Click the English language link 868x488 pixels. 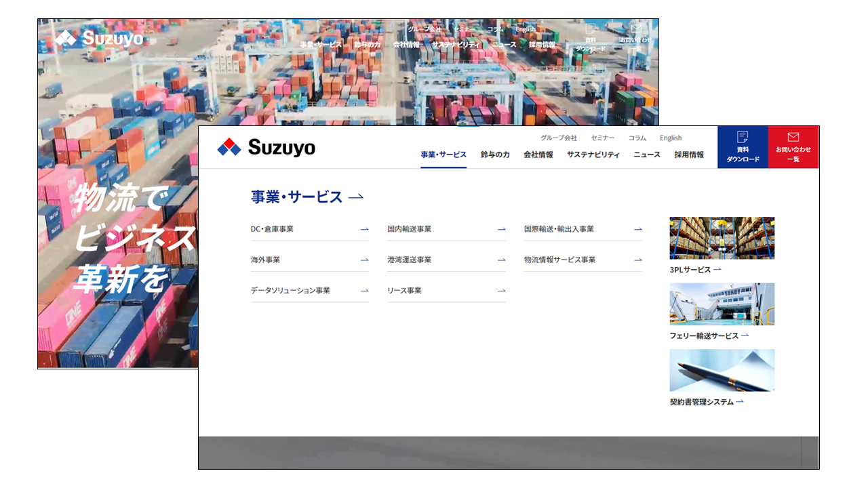click(671, 138)
